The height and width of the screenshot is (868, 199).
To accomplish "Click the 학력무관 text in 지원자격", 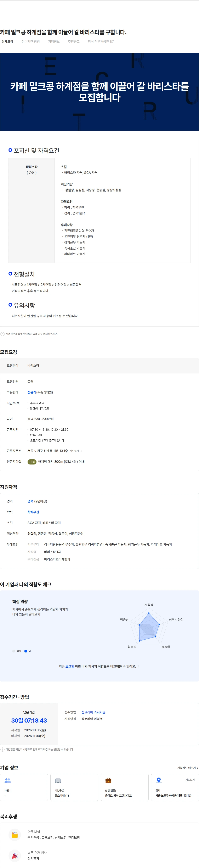I will (33, 512).
